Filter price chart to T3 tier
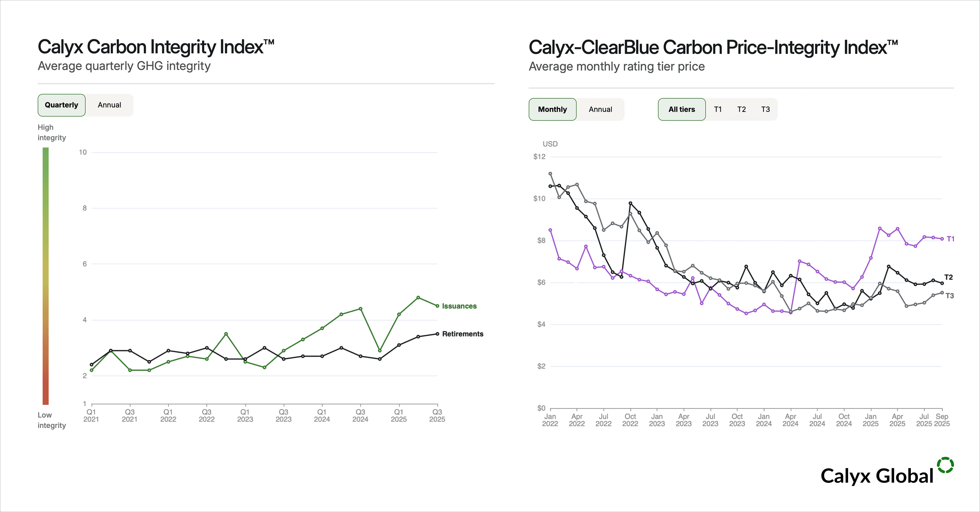This screenshot has height=512, width=980. [x=765, y=110]
